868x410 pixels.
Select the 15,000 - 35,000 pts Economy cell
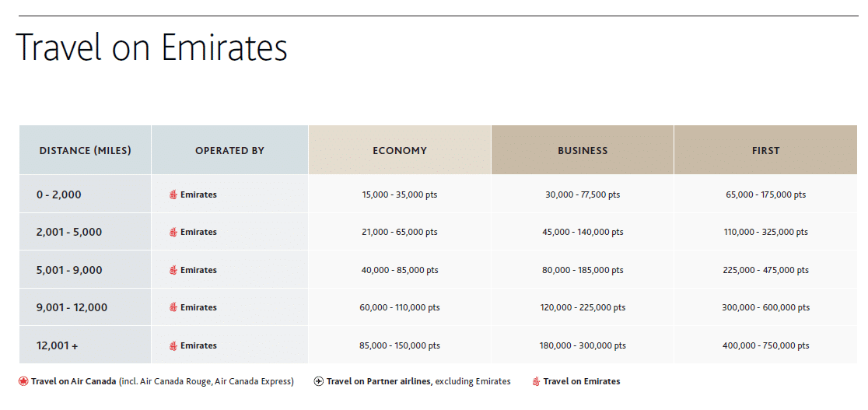tap(400, 194)
